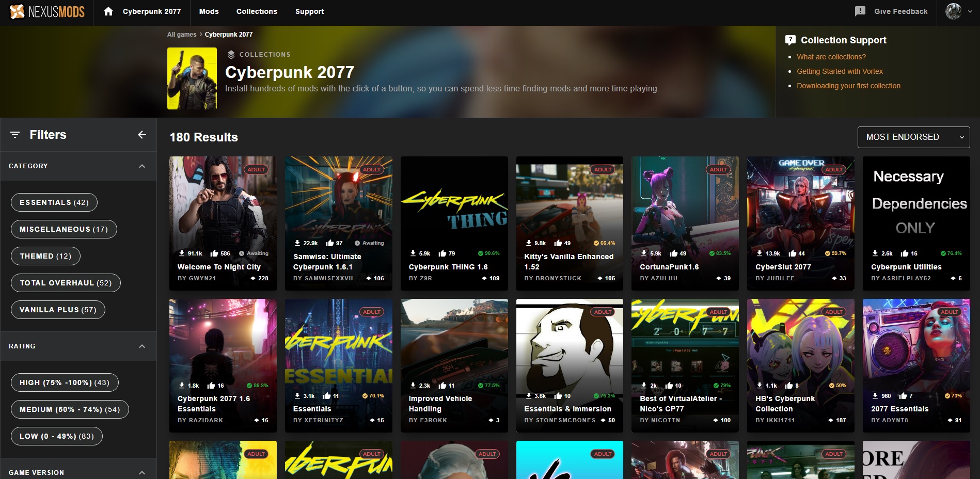The height and width of the screenshot is (479, 980).
Task: Open Getting Started with Vortex link
Action: point(840,71)
